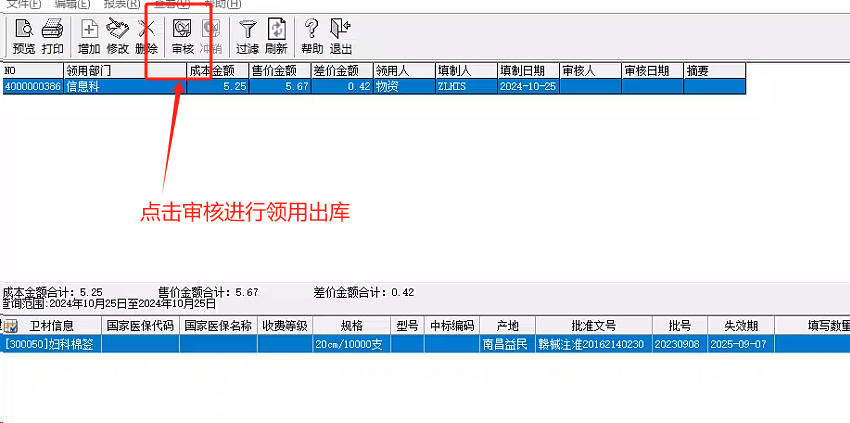
Task: Click the 型号 column header
Action: (x=408, y=326)
